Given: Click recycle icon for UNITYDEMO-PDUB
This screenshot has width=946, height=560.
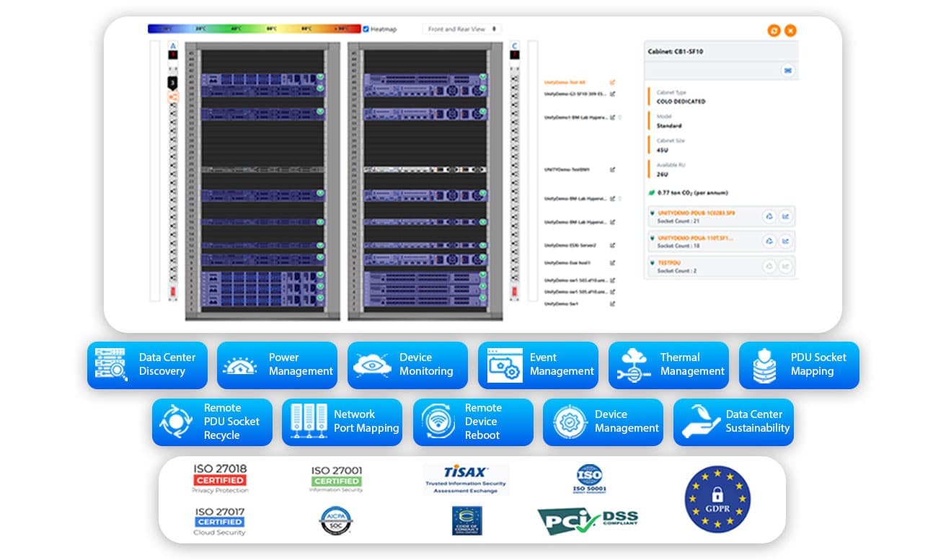Looking at the screenshot, I should pos(769,216).
